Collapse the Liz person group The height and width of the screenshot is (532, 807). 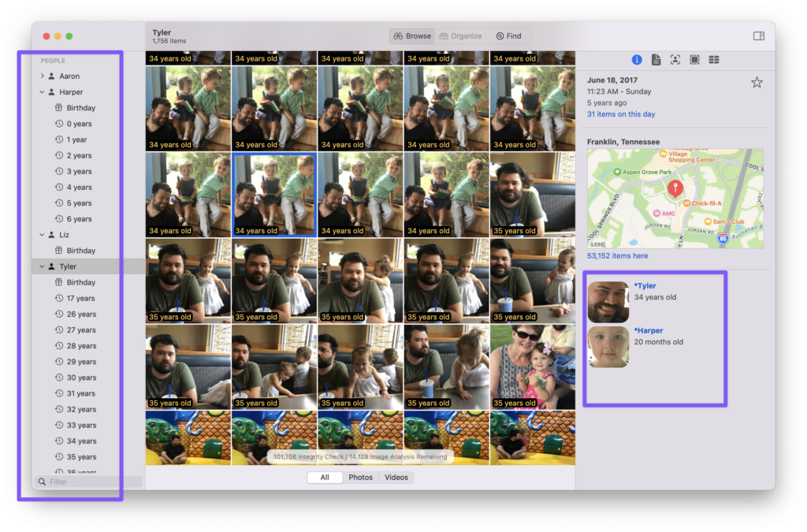[x=43, y=235]
